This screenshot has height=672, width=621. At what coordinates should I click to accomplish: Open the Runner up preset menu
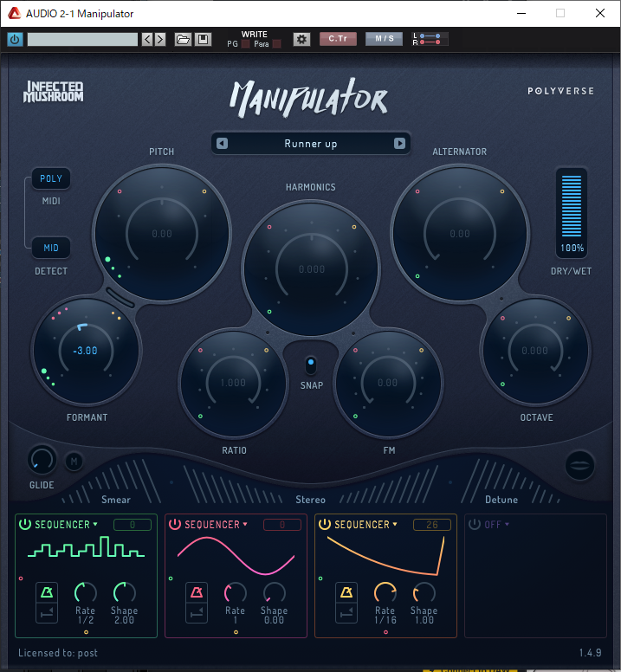click(311, 144)
